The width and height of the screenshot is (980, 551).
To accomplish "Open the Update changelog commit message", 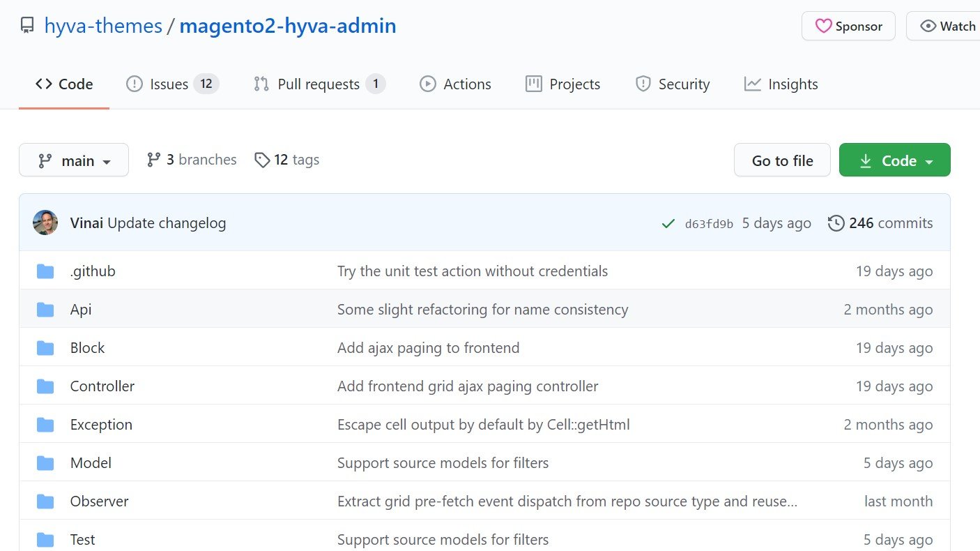I will pyautogui.click(x=167, y=223).
